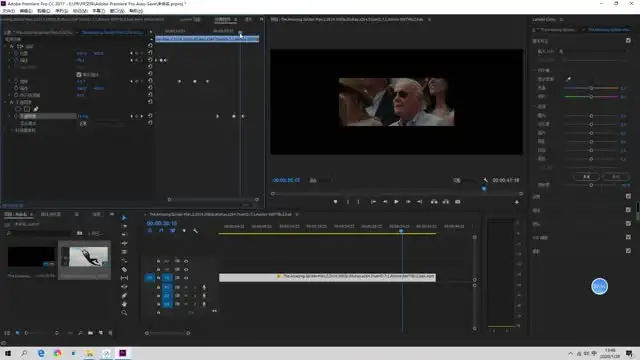Click New Item icon in Project panel
The height and width of the screenshot is (360, 640).
pos(100,333)
